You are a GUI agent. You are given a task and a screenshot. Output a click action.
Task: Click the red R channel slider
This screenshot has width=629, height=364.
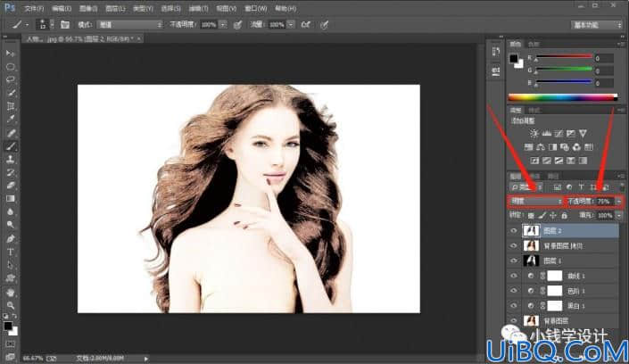564,58
